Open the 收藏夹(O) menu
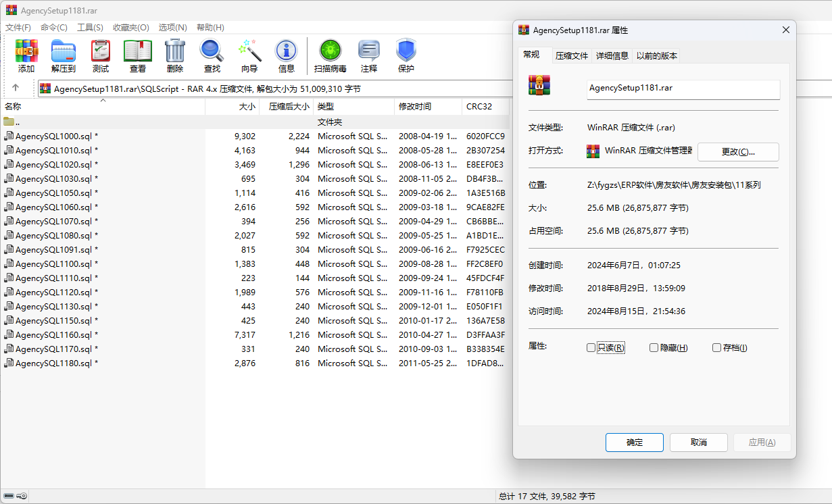This screenshot has width=832, height=504. [131, 28]
